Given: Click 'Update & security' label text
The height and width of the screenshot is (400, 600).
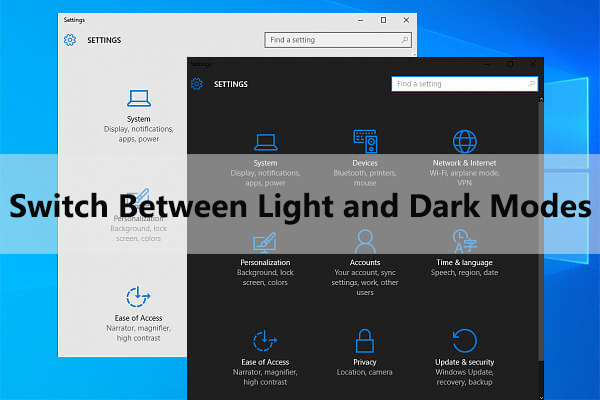Looking at the screenshot, I should 465,362.
